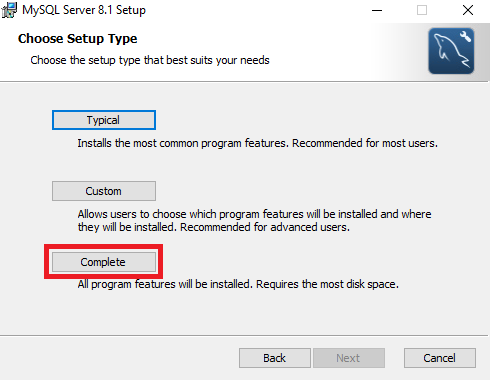Click the separator line above Back button
Image resolution: width=490 pixels, height=380 pixels.
pyautogui.click(x=244, y=335)
